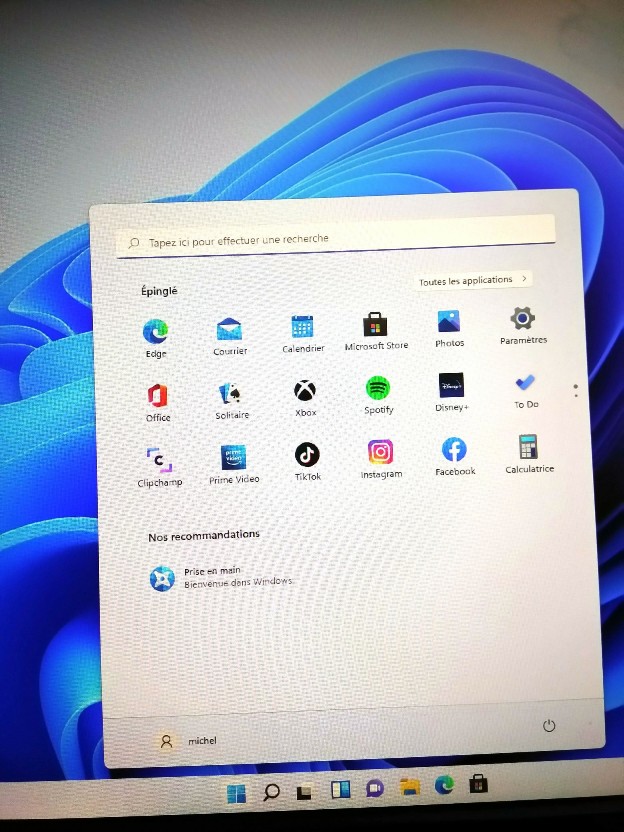Image resolution: width=624 pixels, height=832 pixels.
Task: Open the Clipchamp video editor
Action: tap(159, 467)
